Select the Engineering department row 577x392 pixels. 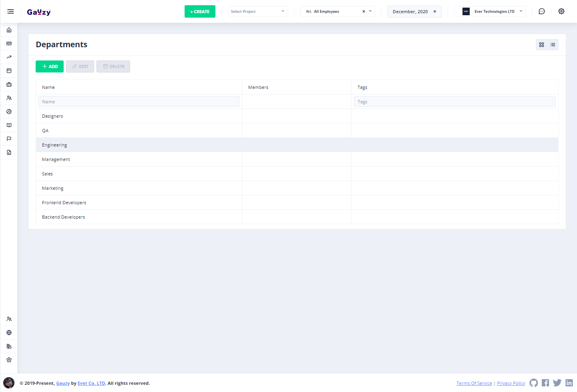(x=54, y=145)
